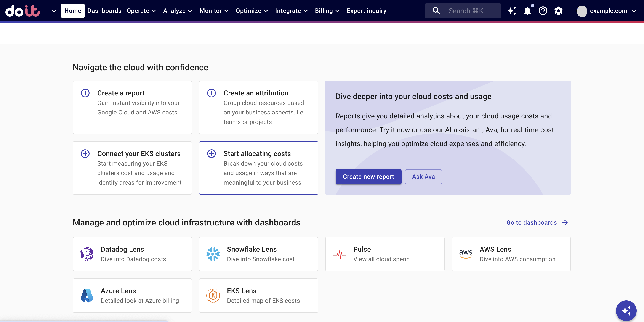Click the help question mark icon
Viewport: 644px width, 322px height.
pos(543,11)
